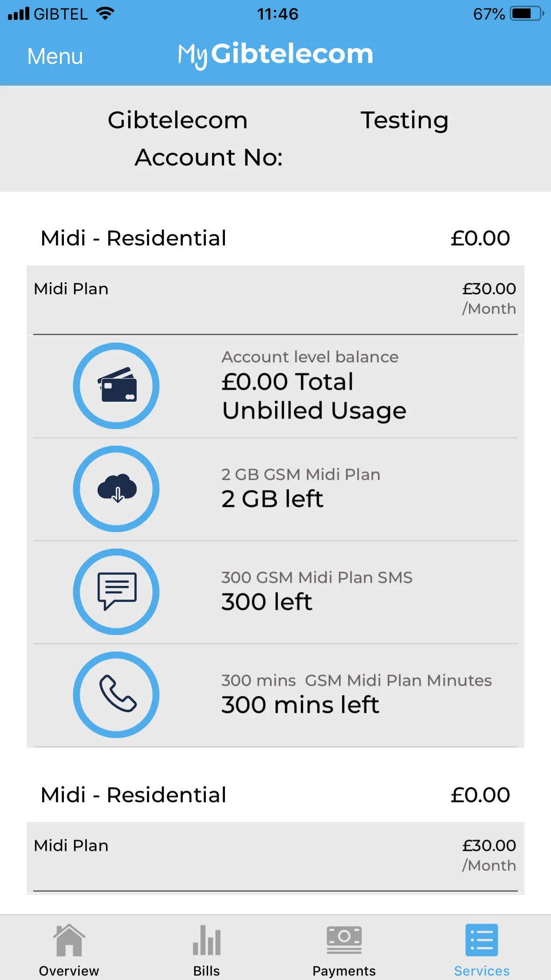Viewport: 551px width, 980px height.
Task: Expand second Midi - Residential header
Action: point(275,795)
